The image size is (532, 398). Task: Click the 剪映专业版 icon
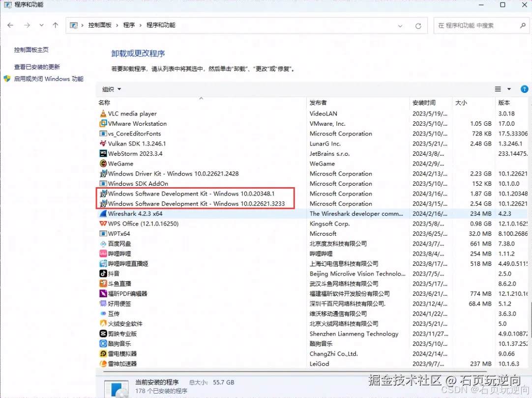coord(103,334)
